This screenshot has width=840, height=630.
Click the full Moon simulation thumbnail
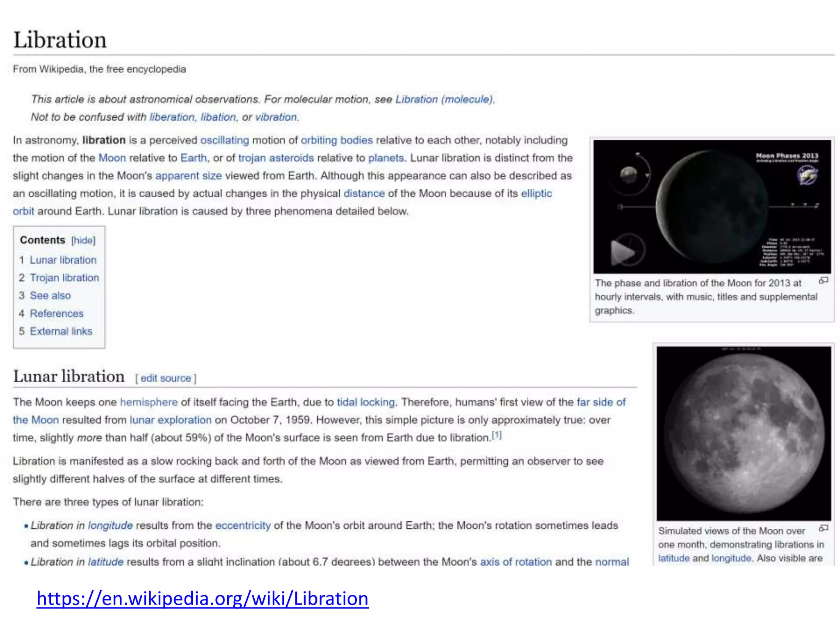pos(743,433)
